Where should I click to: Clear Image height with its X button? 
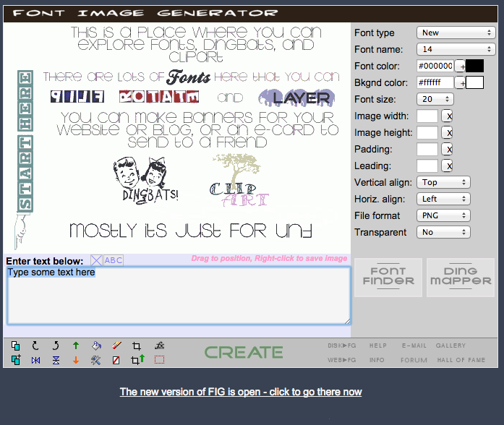[x=448, y=133]
